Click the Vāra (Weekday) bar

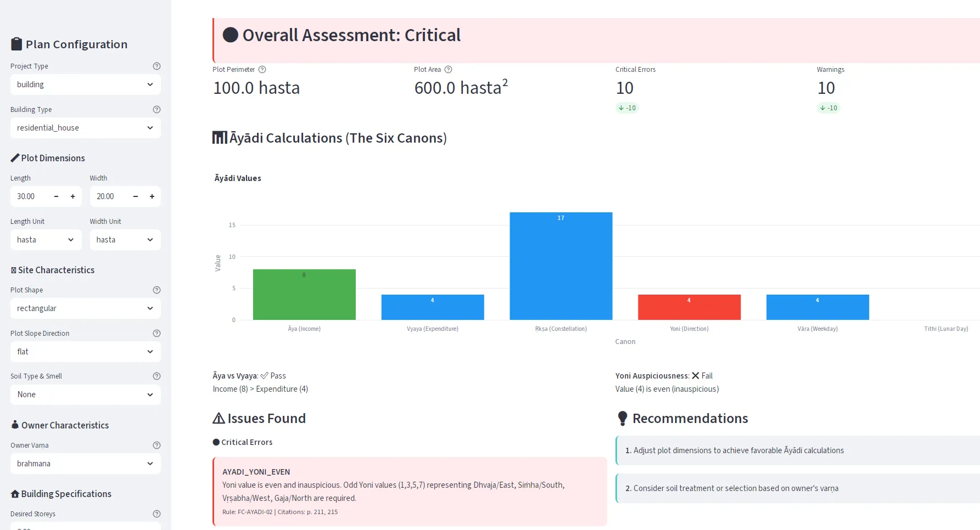(817, 307)
